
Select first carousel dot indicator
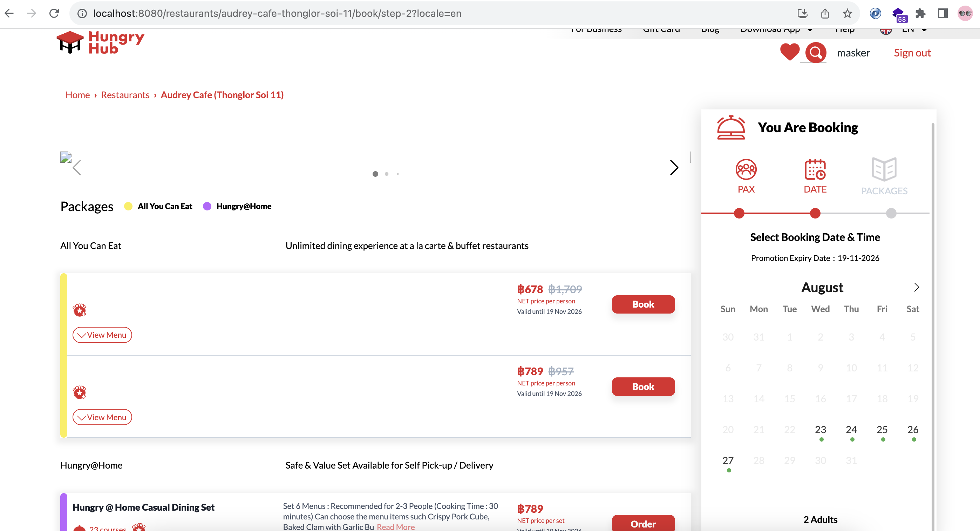coord(375,174)
